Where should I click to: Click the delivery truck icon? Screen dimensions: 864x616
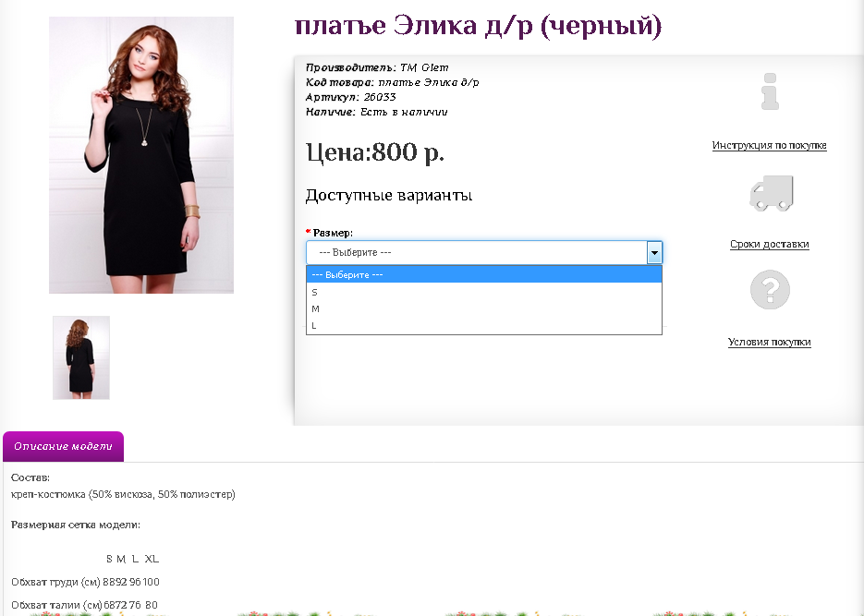(771, 194)
